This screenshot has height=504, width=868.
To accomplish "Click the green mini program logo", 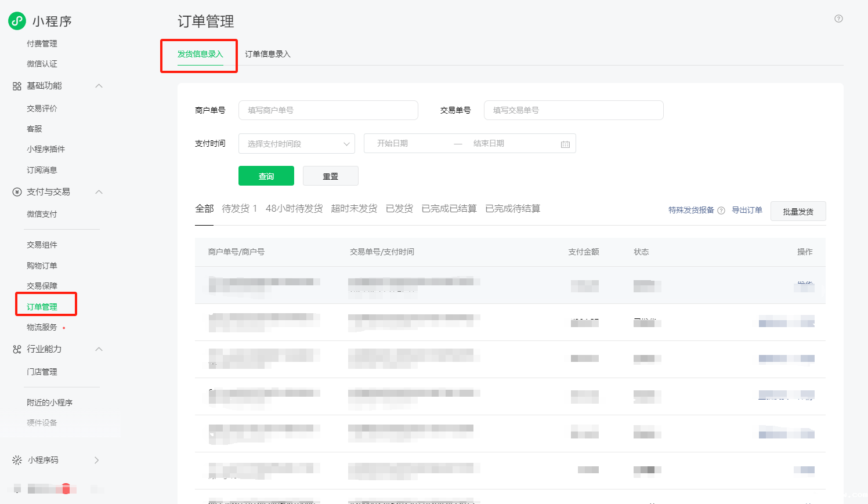I will point(17,21).
